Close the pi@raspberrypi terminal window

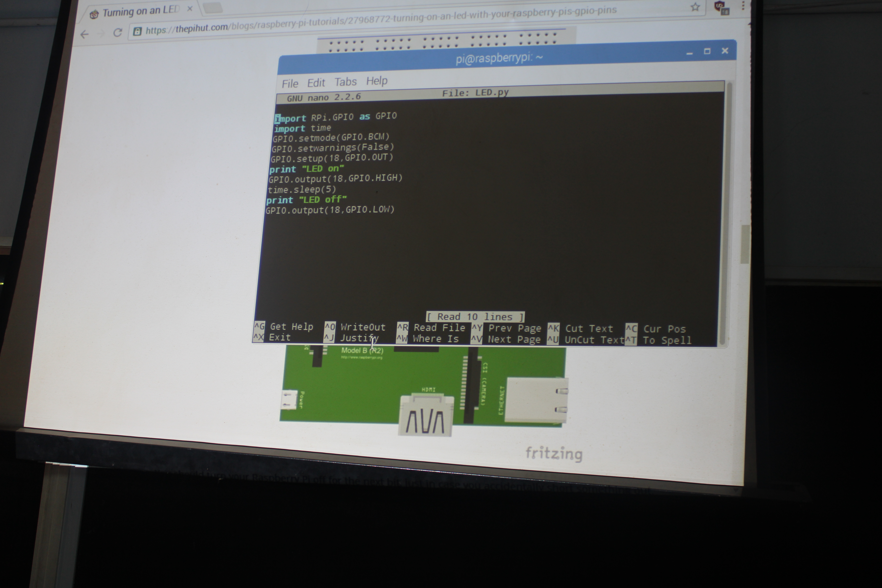click(725, 51)
